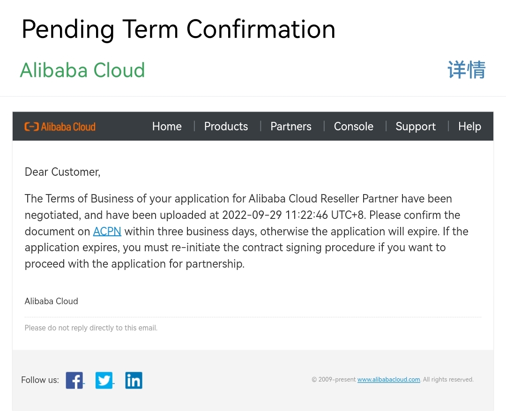Tap the 详情 details link

466,70
